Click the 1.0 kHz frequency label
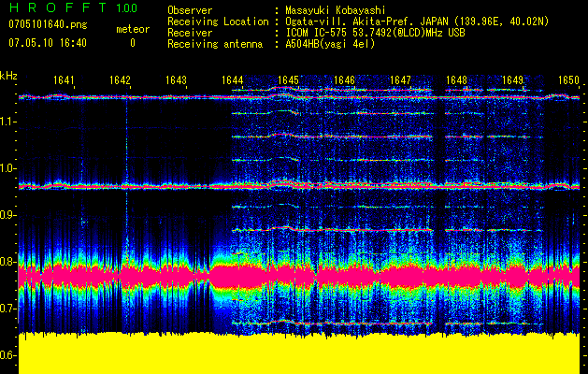 7,168
